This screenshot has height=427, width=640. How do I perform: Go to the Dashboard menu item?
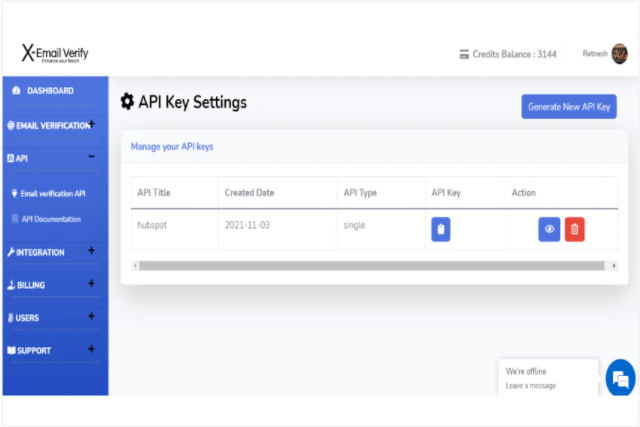[x=50, y=91]
